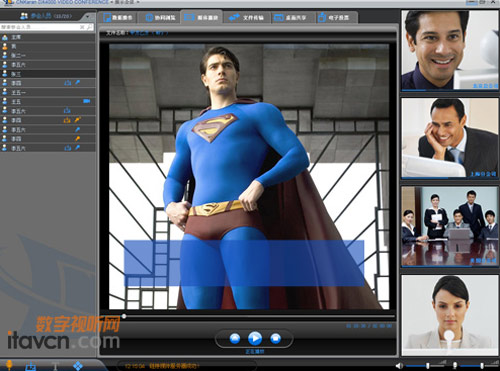The image size is (500, 371).
Task: Select the group meeting room video thumbnail
Action: (x=450, y=226)
